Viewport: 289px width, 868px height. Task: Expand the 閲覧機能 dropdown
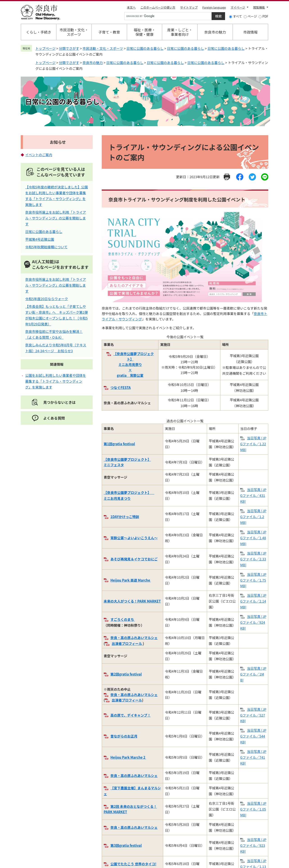261,7
